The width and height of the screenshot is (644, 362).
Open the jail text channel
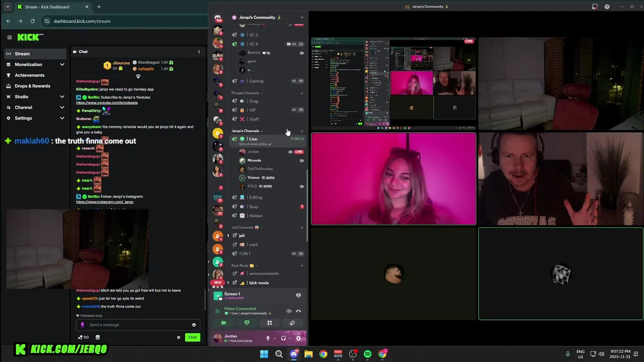tap(268, 235)
